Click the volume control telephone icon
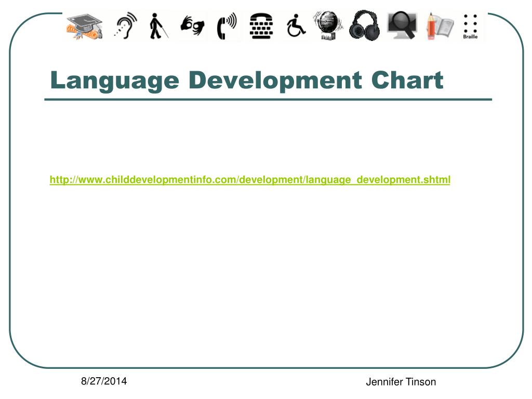Viewport: 532px width, 399px height. click(x=227, y=26)
